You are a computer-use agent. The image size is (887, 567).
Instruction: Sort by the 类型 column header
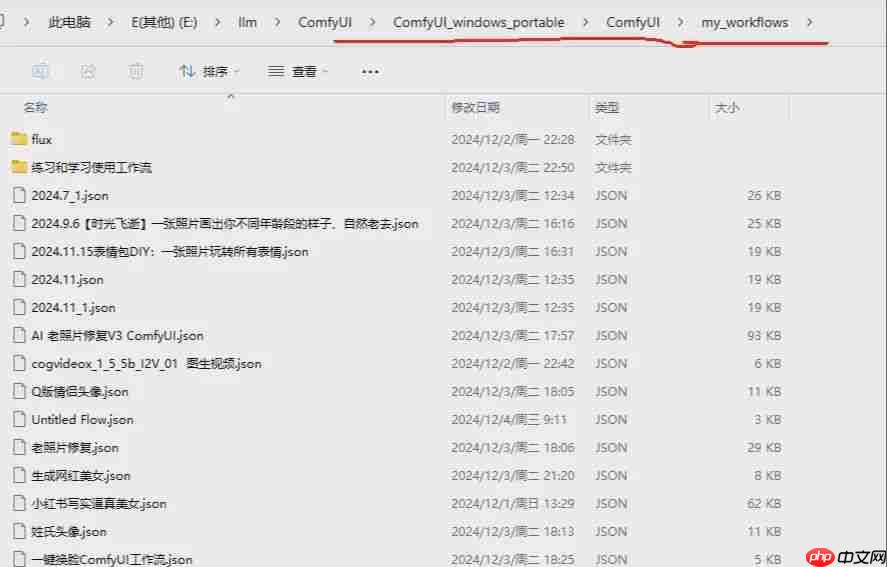[x=606, y=107]
